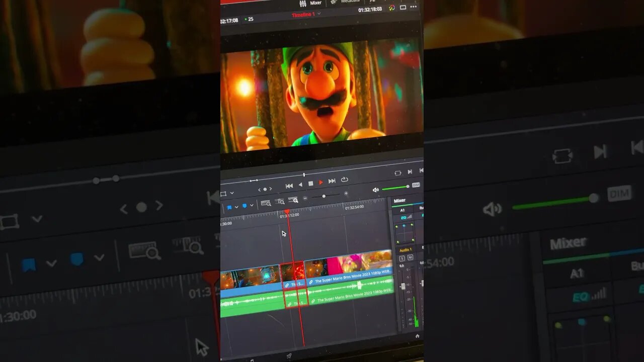Click the playback frame rate indicator 25
This screenshot has width=644, height=362.
[251, 19]
